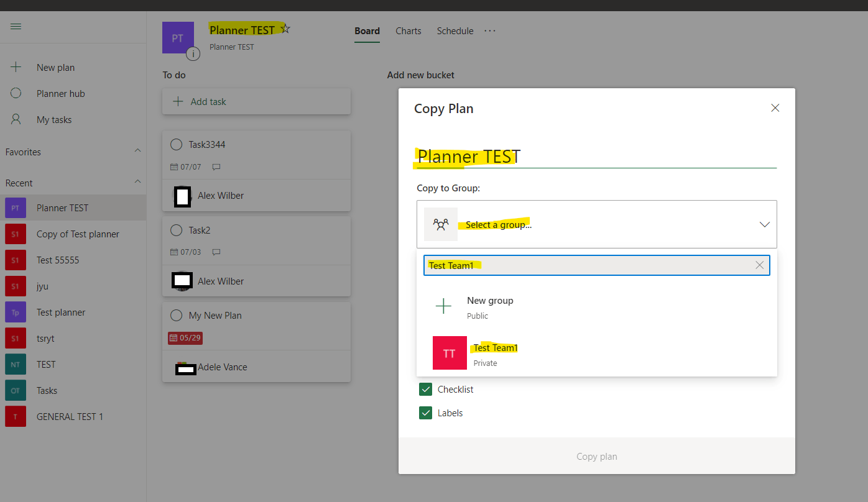Screen dimensions: 868x502
Task: Click Add new bucket
Action: click(420, 75)
